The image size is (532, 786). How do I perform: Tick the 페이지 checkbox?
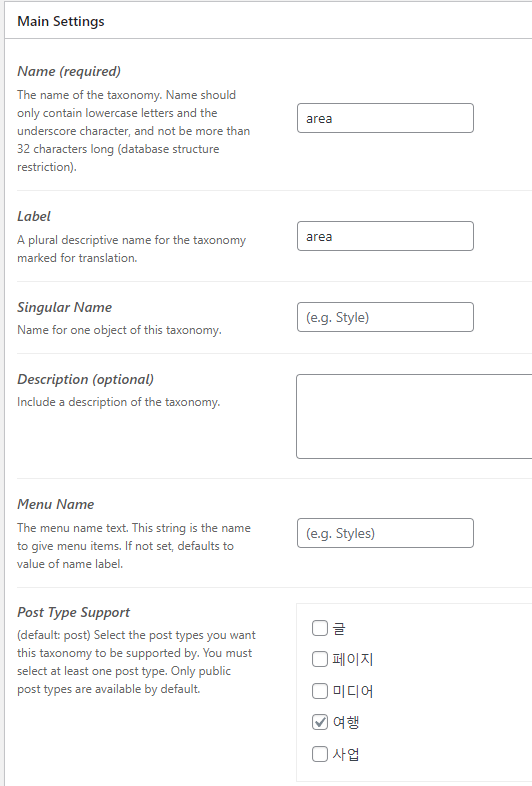(320, 659)
